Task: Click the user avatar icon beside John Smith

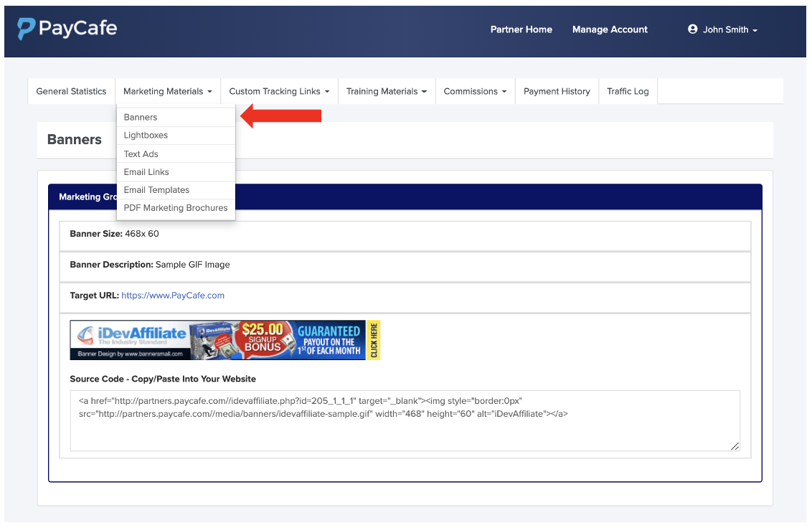Action: 692,29
